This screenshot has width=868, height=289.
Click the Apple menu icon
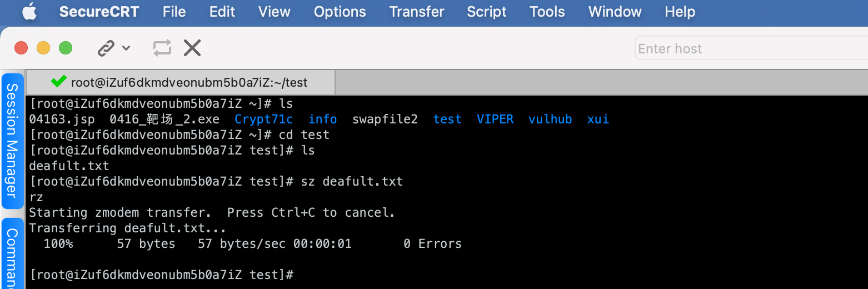[29, 12]
